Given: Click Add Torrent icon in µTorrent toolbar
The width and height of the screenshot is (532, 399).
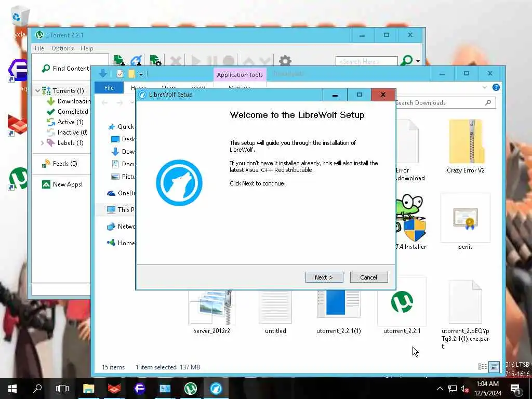Looking at the screenshot, I should [x=119, y=61].
